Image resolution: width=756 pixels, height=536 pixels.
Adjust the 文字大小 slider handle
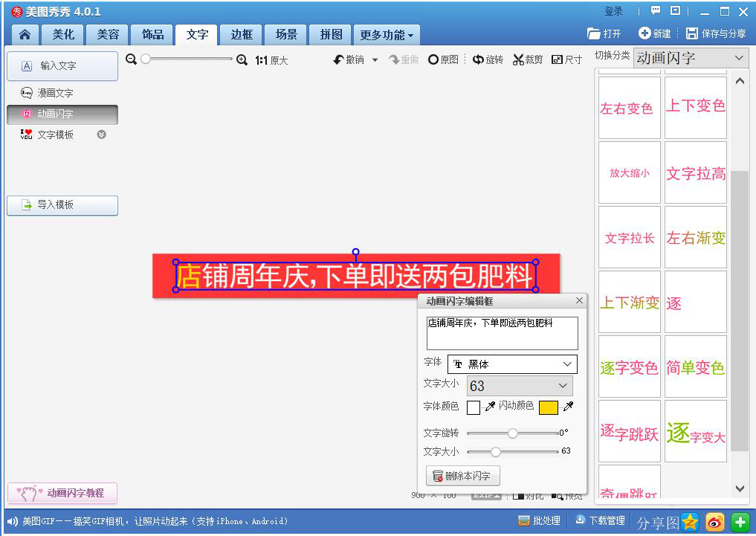pos(496,452)
